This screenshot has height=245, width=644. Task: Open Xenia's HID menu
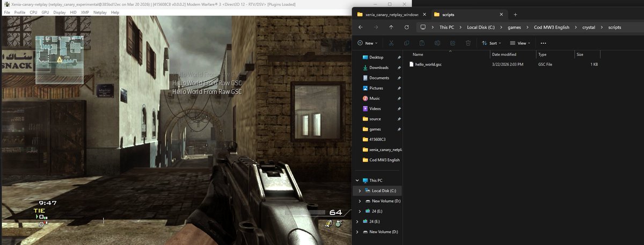pyautogui.click(x=73, y=12)
